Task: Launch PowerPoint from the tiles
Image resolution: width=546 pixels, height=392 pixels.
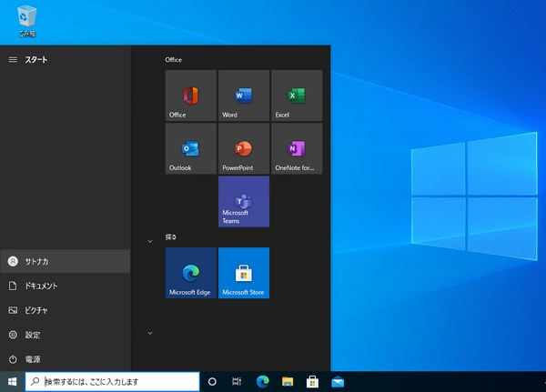Action: point(244,148)
